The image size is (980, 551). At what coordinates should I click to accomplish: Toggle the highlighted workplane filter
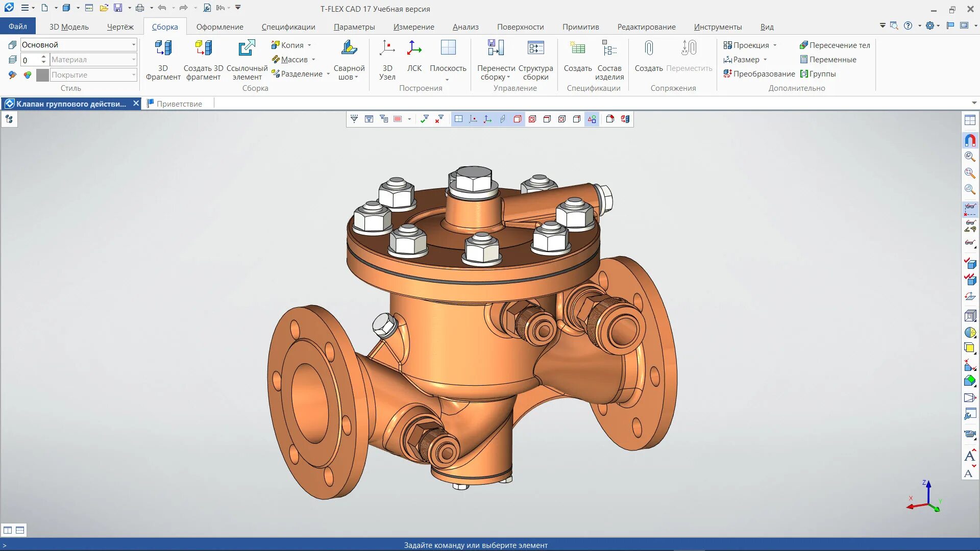(458, 119)
